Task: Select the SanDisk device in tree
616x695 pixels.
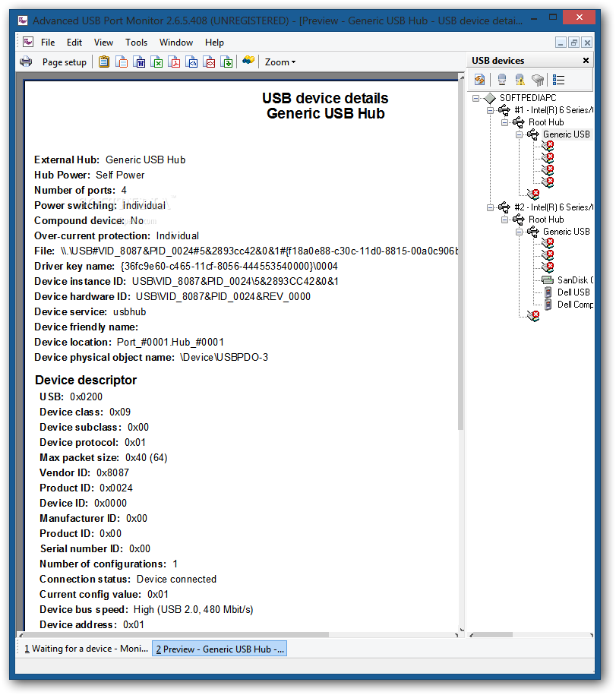Action: [x=575, y=280]
